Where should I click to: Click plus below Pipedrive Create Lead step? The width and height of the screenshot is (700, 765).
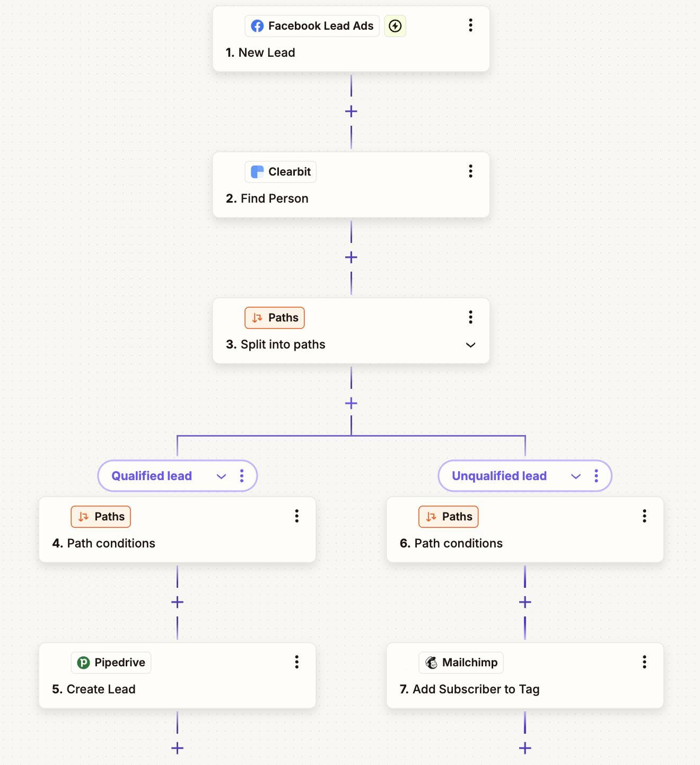coord(177,748)
